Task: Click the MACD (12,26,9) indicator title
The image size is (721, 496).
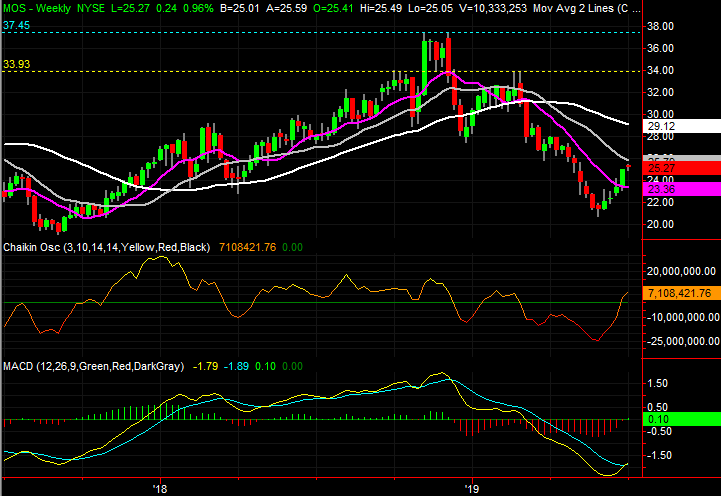Action: pos(93,366)
